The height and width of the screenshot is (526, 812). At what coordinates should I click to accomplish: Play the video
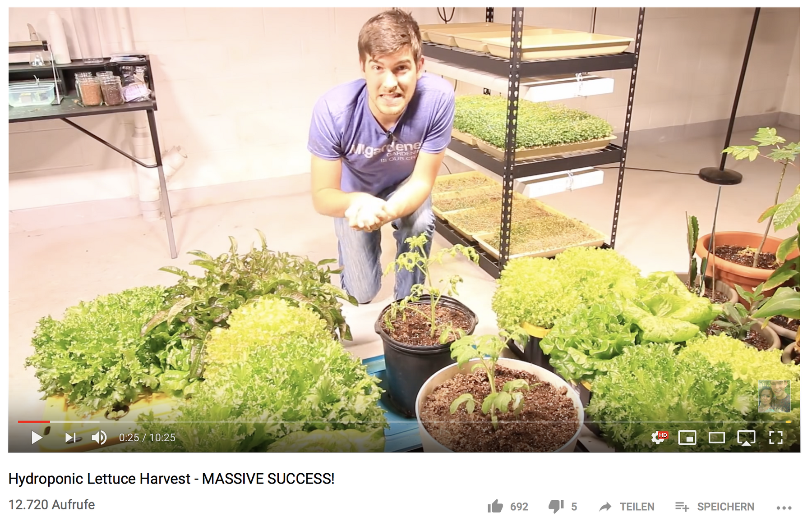37,437
